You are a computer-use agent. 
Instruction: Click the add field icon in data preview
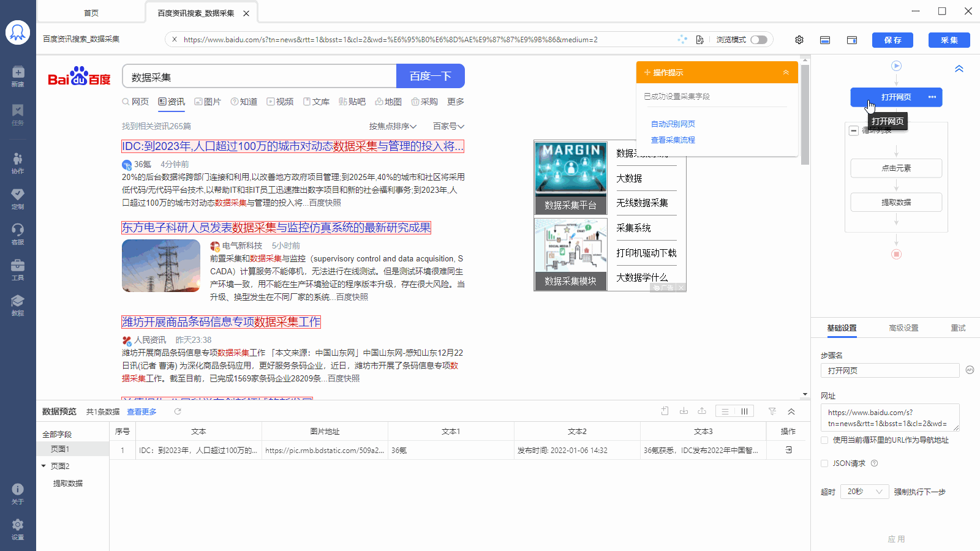[x=665, y=411]
